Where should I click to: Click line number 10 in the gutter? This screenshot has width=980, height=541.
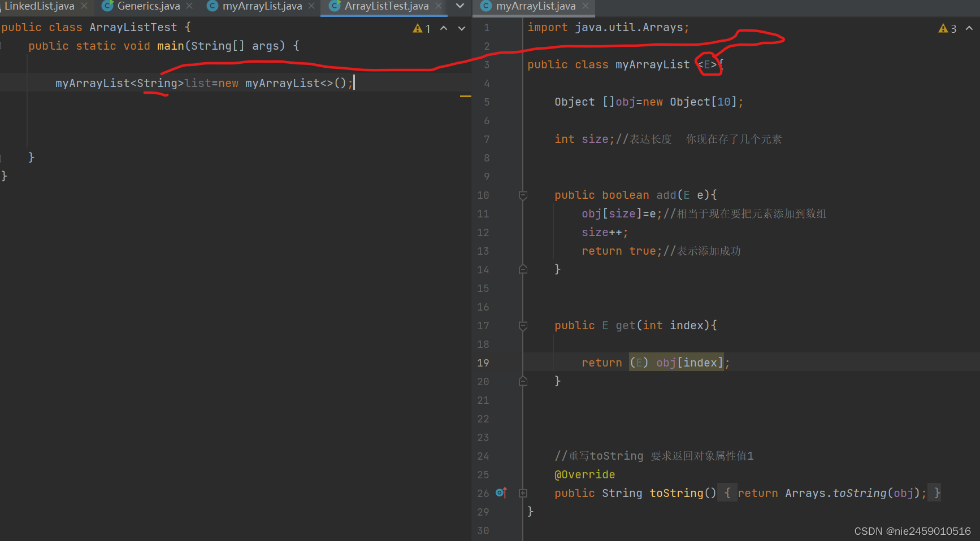coord(483,195)
